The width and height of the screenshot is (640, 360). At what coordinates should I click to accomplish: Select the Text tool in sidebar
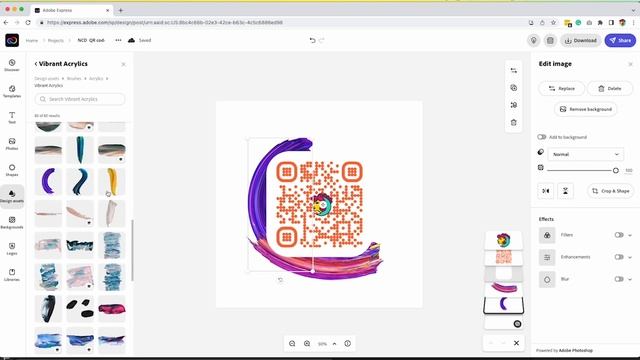point(12,118)
